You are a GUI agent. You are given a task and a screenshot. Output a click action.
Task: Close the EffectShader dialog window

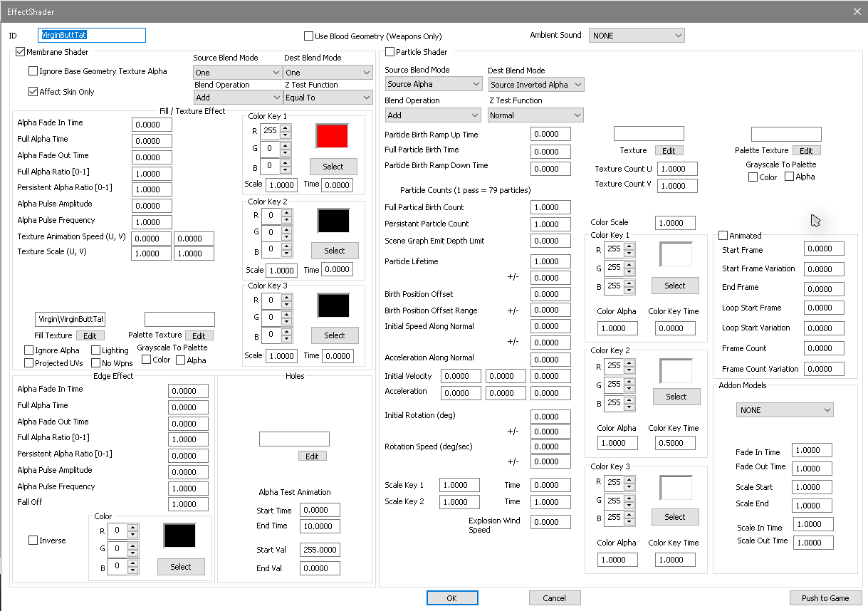pyautogui.click(x=857, y=11)
